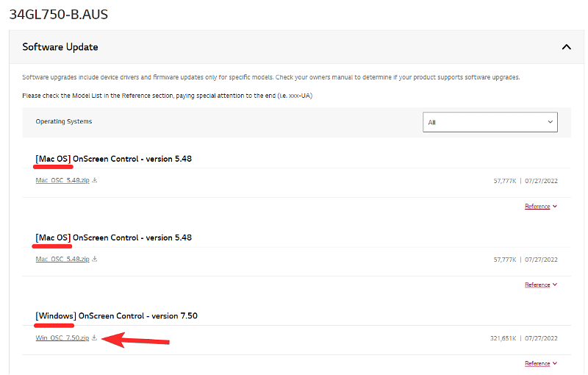The height and width of the screenshot is (375, 588).
Task: Collapse the Software Update section chevron
Action: click(566, 47)
